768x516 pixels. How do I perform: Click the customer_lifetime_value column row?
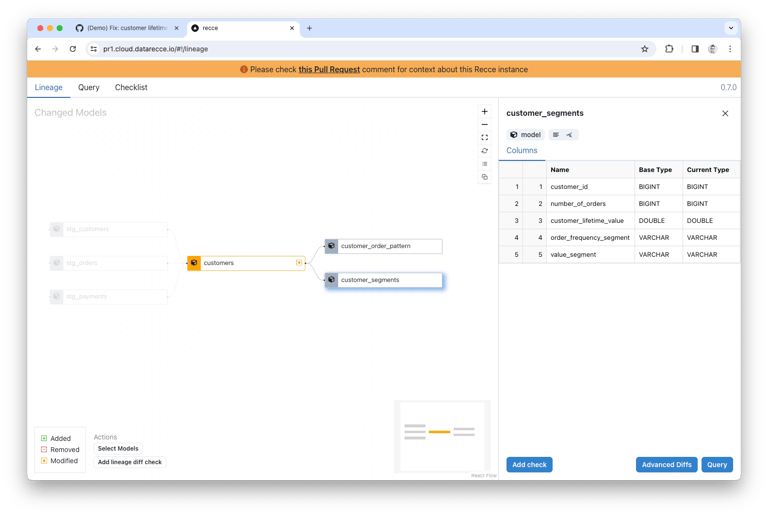click(619, 221)
